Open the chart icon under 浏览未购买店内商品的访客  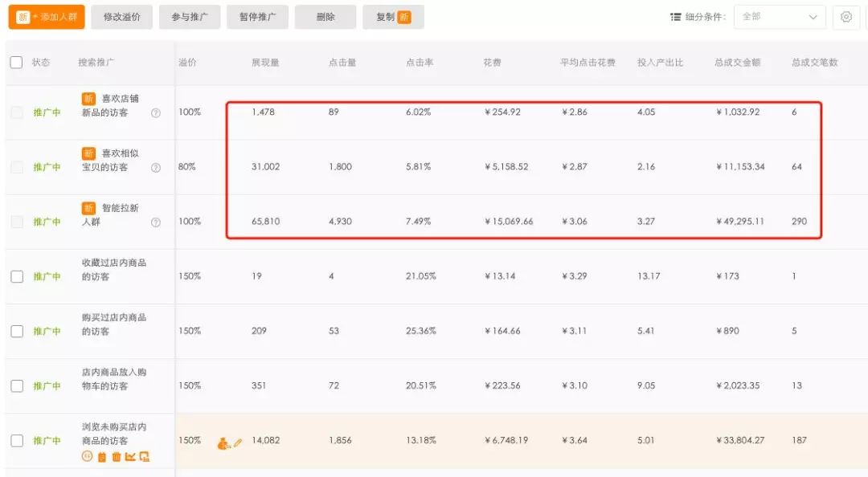(x=131, y=457)
